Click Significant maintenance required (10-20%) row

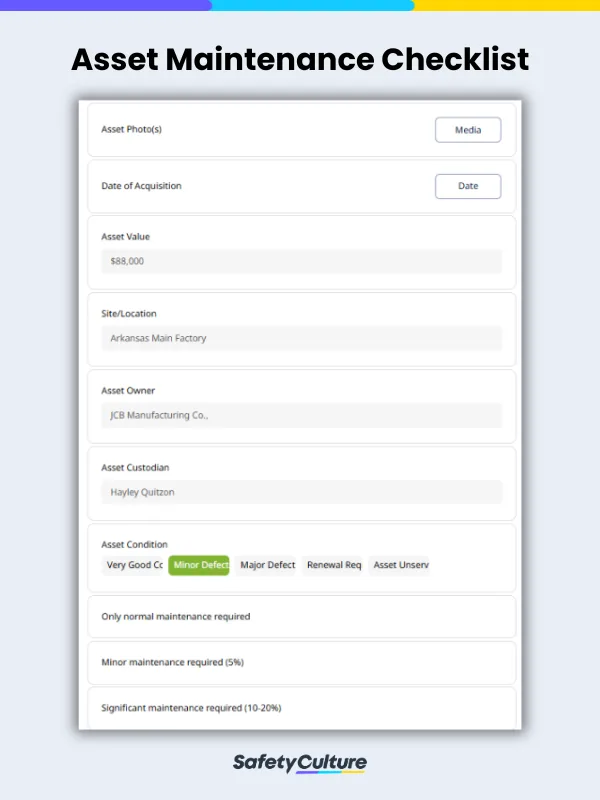point(301,708)
